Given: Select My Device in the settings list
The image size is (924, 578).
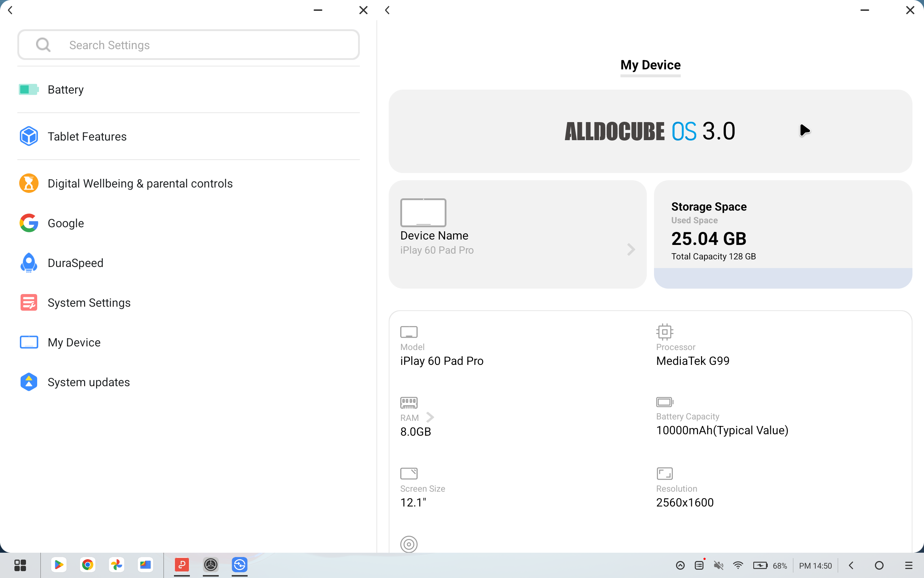Looking at the screenshot, I should pyautogui.click(x=188, y=342).
